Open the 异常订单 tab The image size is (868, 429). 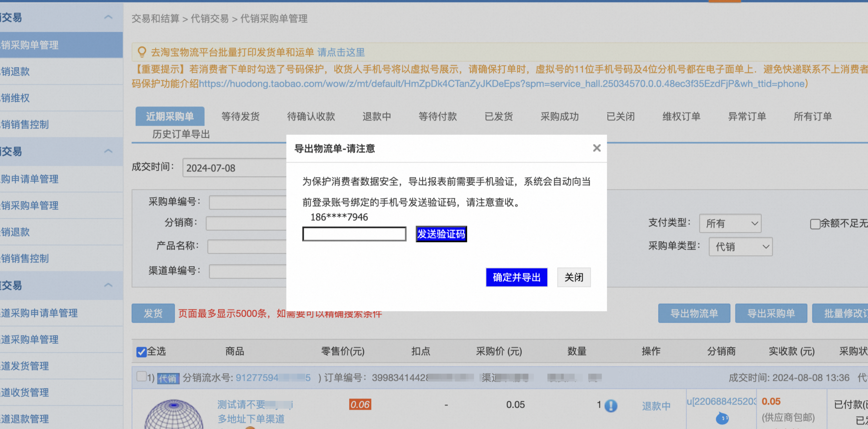(x=747, y=116)
